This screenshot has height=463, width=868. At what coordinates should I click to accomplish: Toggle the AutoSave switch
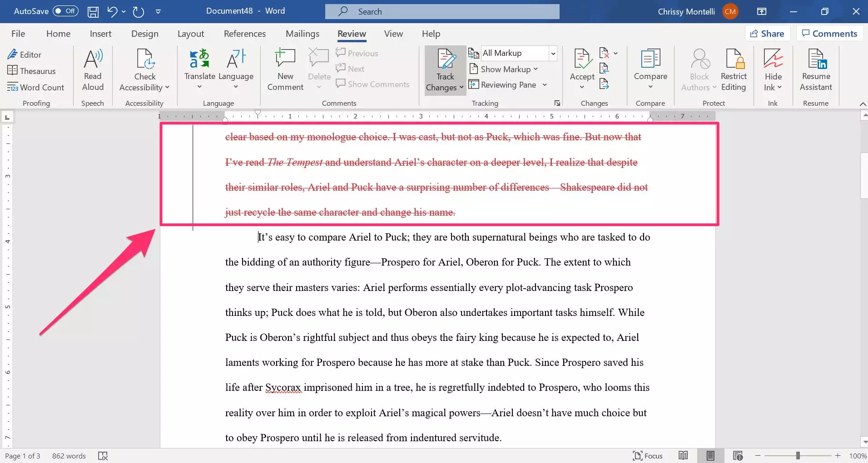click(65, 11)
